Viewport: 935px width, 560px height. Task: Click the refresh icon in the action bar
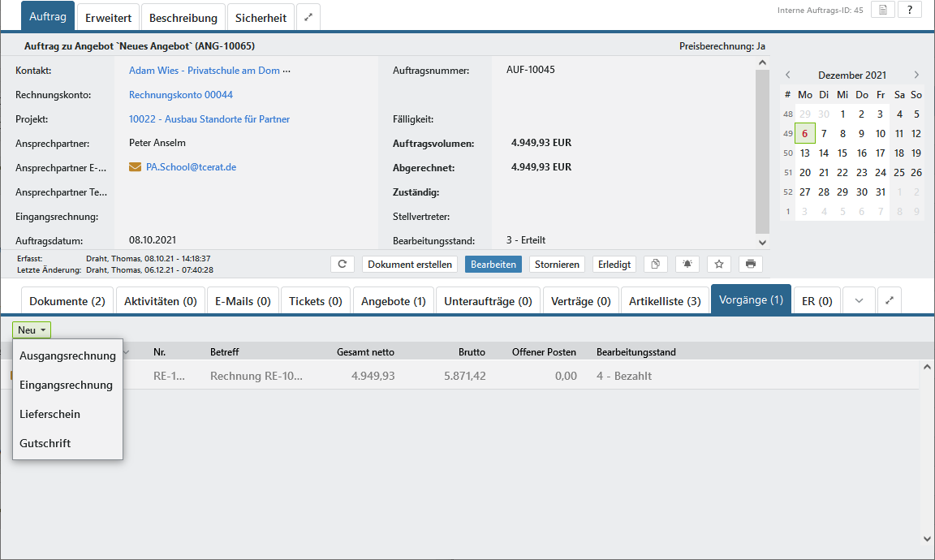(343, 265)
